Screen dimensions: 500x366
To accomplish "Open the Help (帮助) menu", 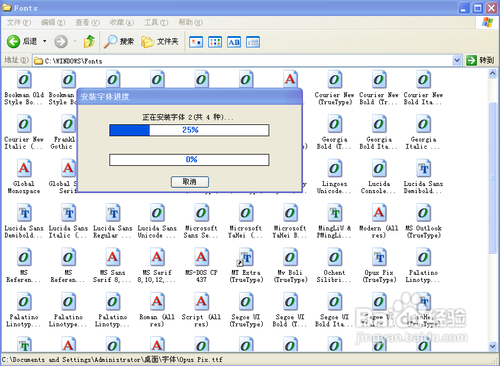I will coord(190,22).
